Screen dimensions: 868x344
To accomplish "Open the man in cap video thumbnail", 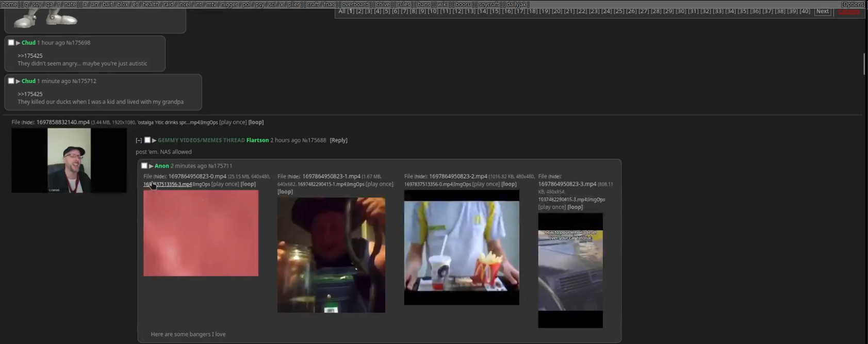I will pyautogui.click(x=69, y=160).
